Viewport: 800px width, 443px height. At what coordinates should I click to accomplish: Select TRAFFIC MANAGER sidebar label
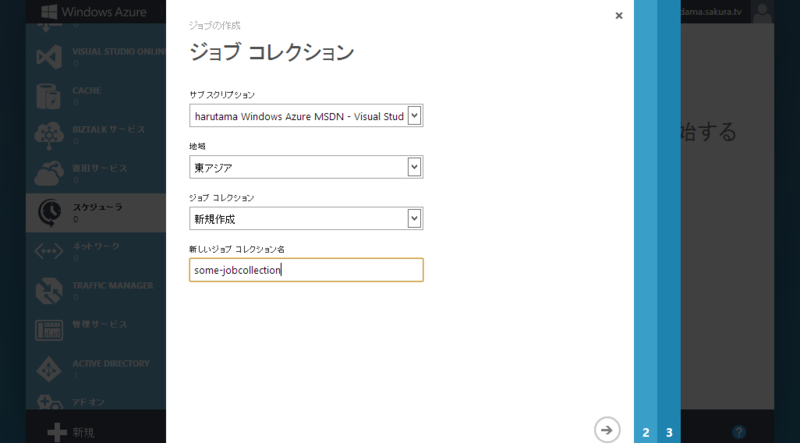point(113,285)
